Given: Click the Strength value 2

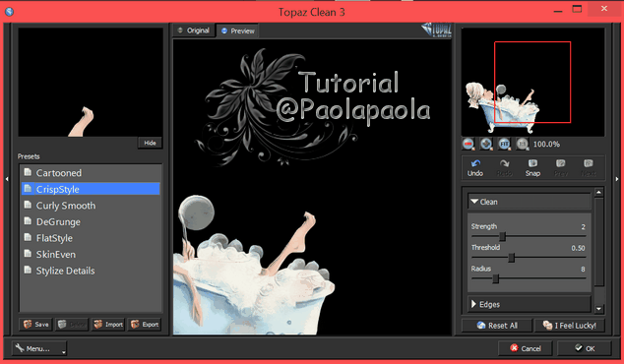Looking at the screenshot, I should pyautogui.click(x=583, y=226).
